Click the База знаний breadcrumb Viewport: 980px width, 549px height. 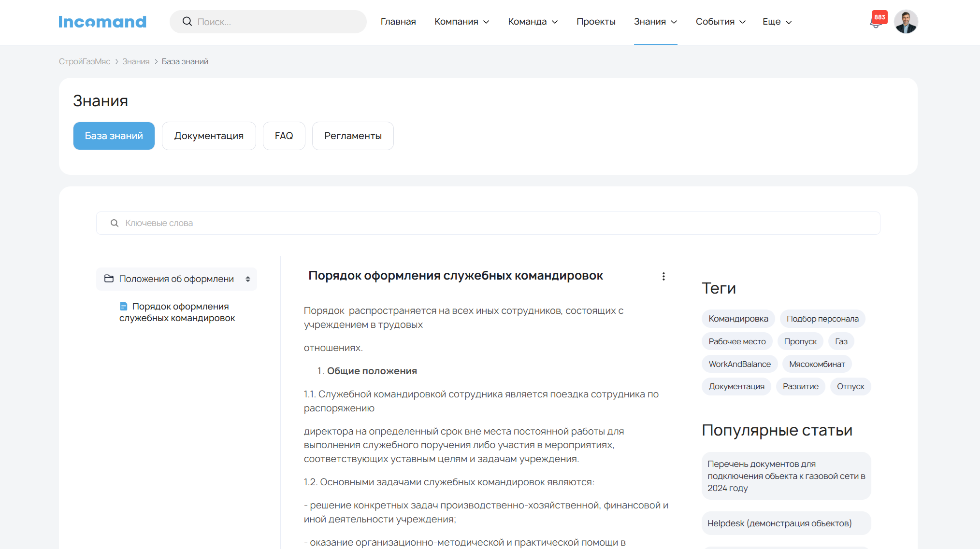click(185, 61)
